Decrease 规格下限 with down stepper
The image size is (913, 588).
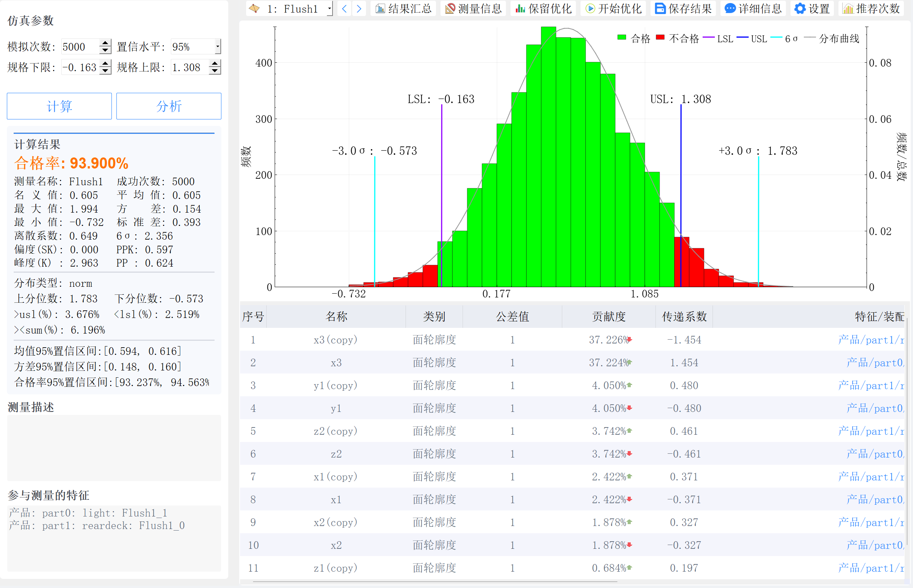[105, 71]
